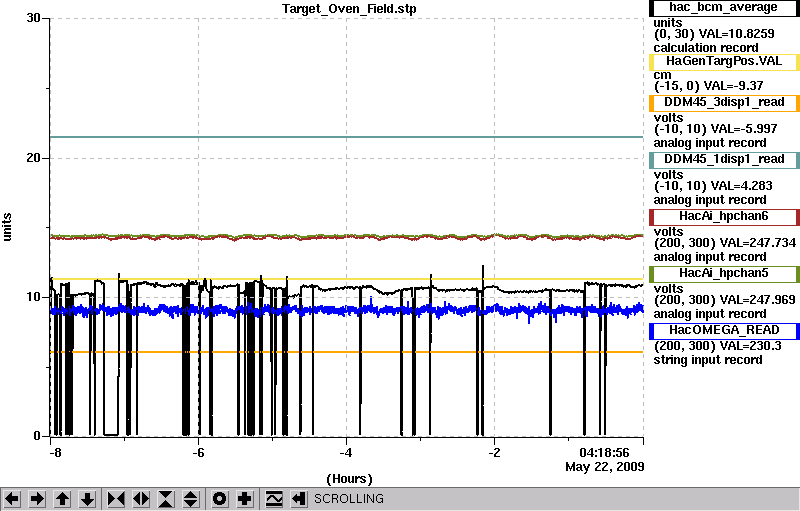
Task: Click the VAL=10.8259 readout text
Action: click(x=736, y=34)
